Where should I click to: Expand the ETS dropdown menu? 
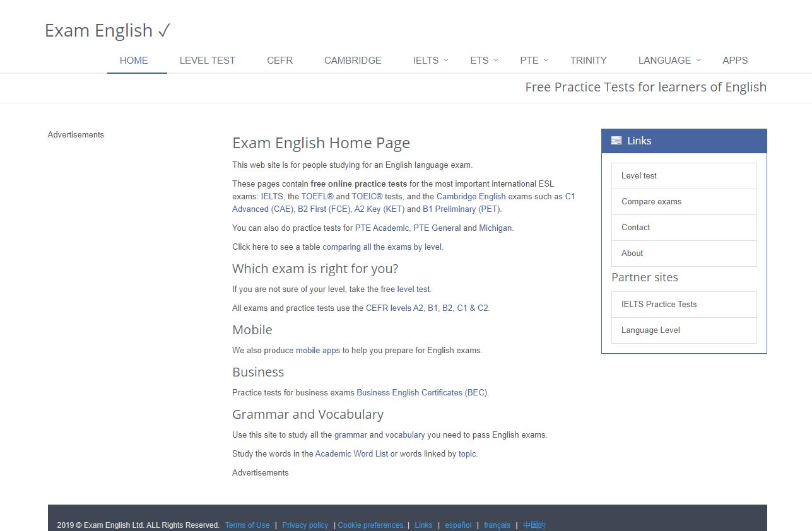pos(484,61)
